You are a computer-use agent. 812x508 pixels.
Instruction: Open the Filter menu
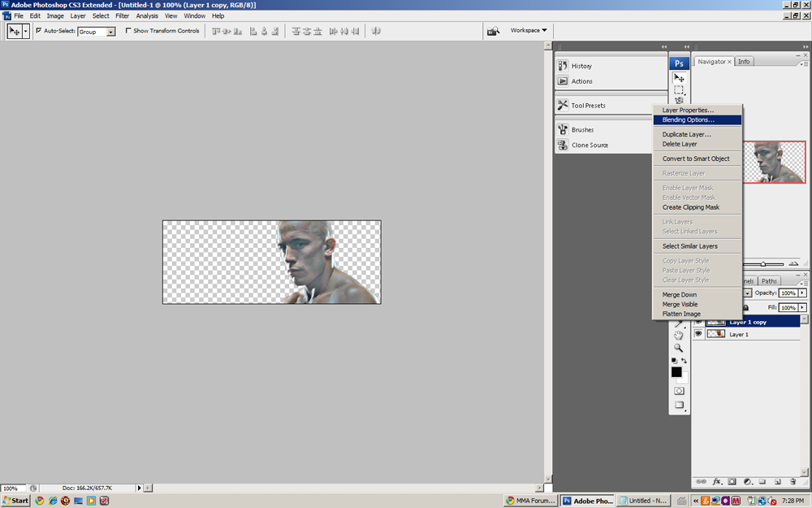coord(122,15)
